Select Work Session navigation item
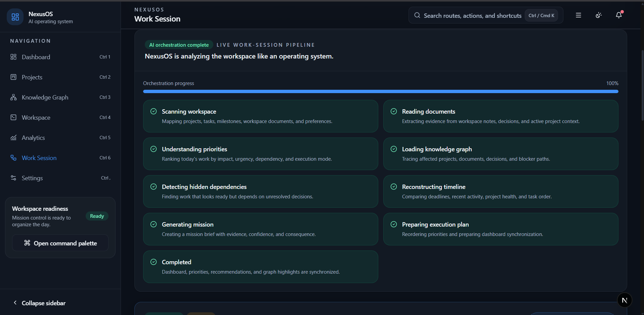This screenshot has height=315, width=644. coord(60,158)
